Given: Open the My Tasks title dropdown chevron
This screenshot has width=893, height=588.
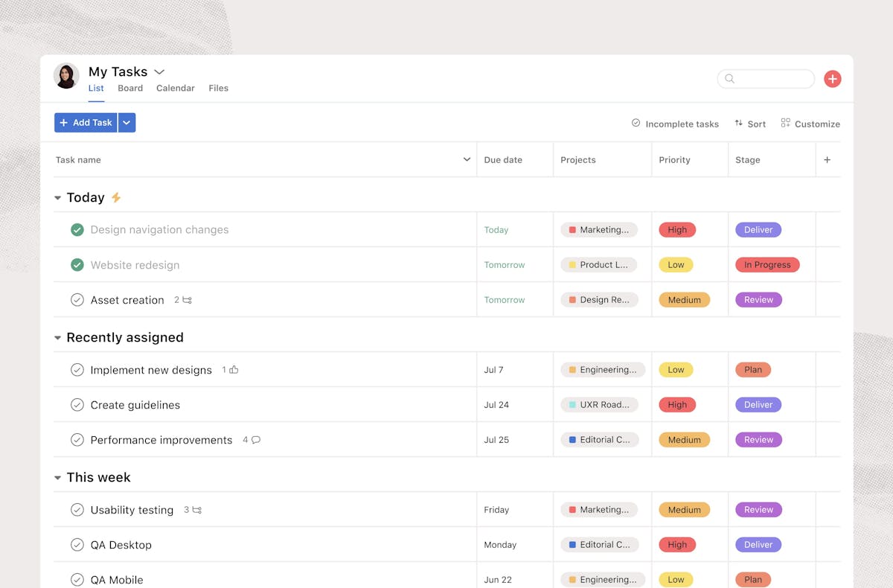Looking at the screenshot, I should (x=159, y=72).
